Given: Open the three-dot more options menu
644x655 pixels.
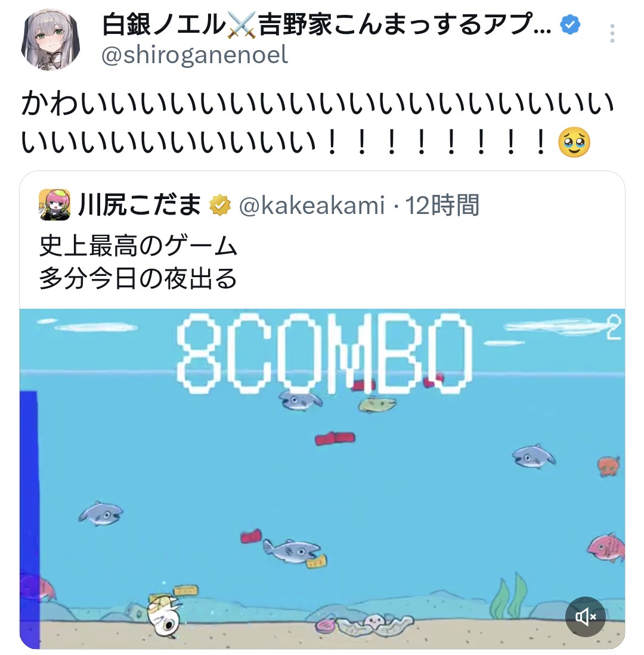Looking at the screenshot, I should coord(612,33).
